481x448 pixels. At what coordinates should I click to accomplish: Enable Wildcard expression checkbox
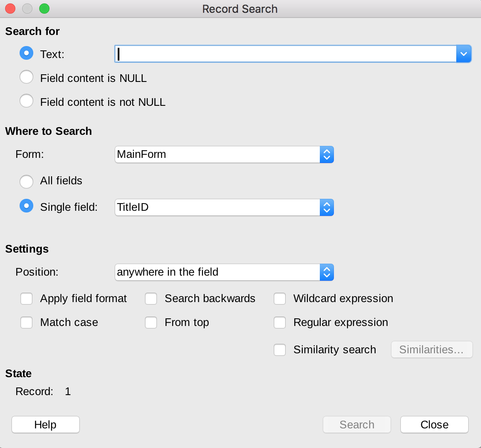(280, 299)
